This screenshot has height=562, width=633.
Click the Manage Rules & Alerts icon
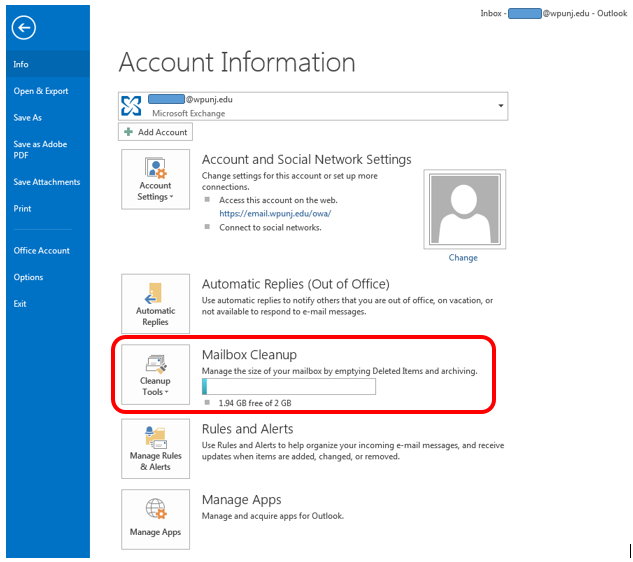(x=155, y=448)
